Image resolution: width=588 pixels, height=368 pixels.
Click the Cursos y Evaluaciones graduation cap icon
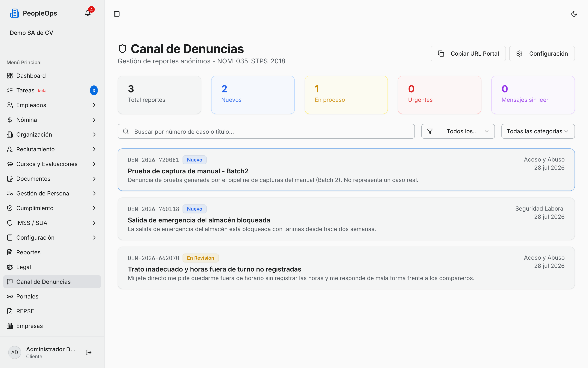(x=10, y=164)
